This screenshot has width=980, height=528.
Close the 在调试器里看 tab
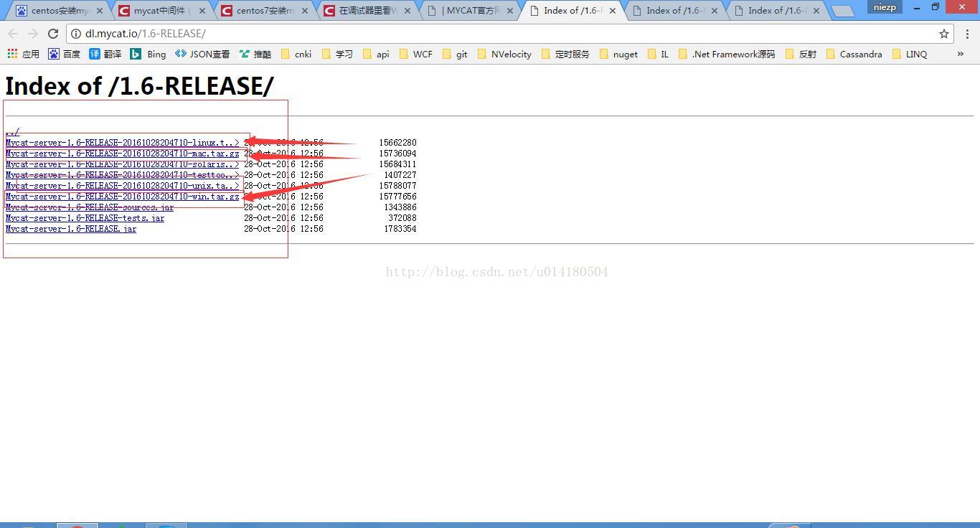pos(407,11)
